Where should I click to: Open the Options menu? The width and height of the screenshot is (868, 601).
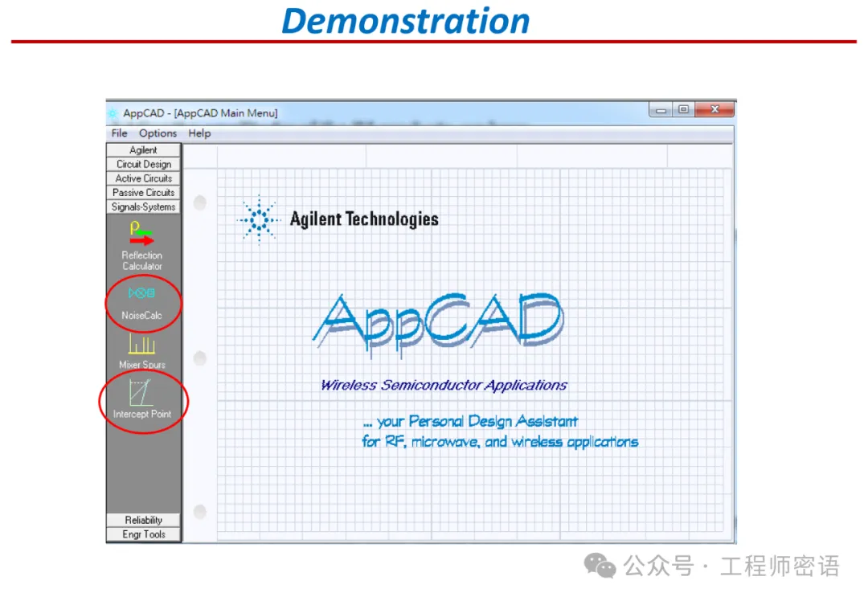coord(158,133)
